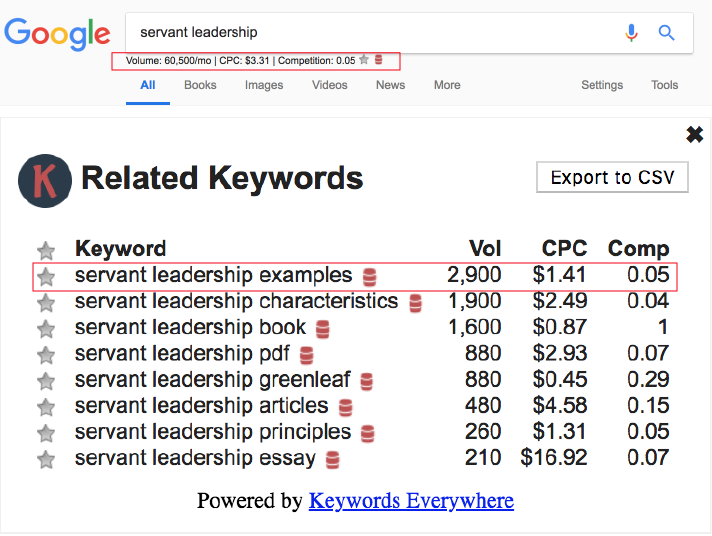Star servant leadership book keyword
Screen dimensions: 712x536
pyautogui.click(x=46, y=329)
